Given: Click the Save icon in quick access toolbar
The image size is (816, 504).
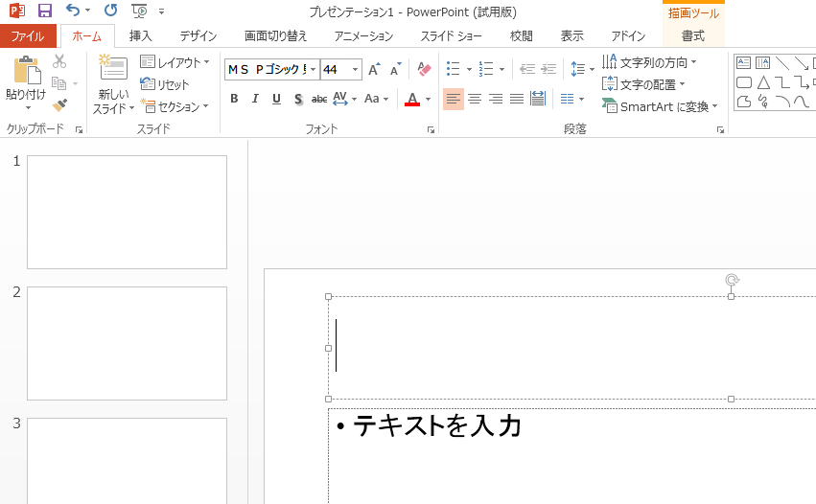Looking at the screenshot, I should tap(45, 11).
